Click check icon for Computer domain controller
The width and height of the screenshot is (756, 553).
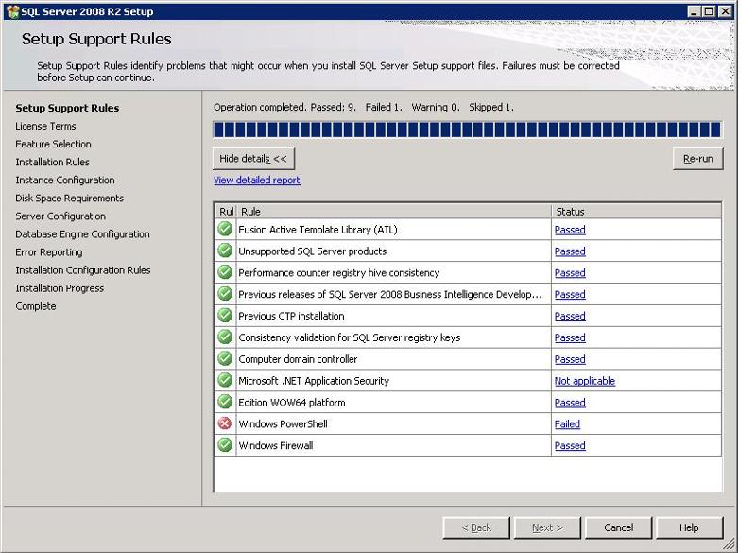225,358
